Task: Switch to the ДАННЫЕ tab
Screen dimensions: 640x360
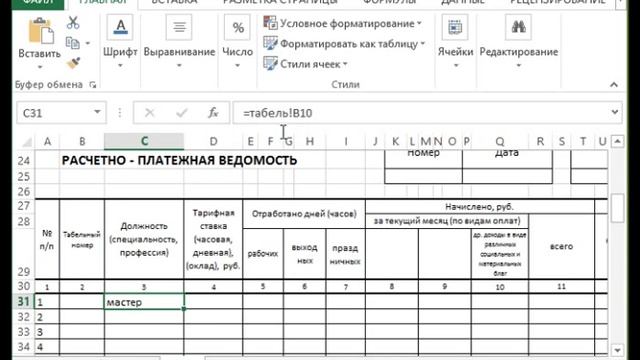Action: click(x=462, y=2)
